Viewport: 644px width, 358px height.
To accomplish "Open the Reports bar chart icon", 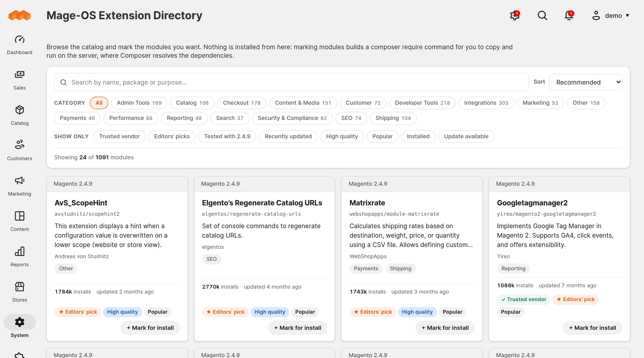I will tap(19, 251).
